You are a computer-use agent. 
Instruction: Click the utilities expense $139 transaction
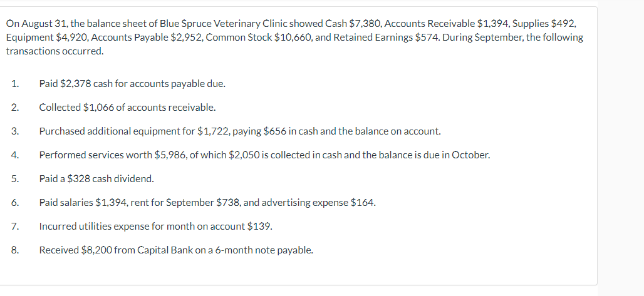tap(155, 227)
